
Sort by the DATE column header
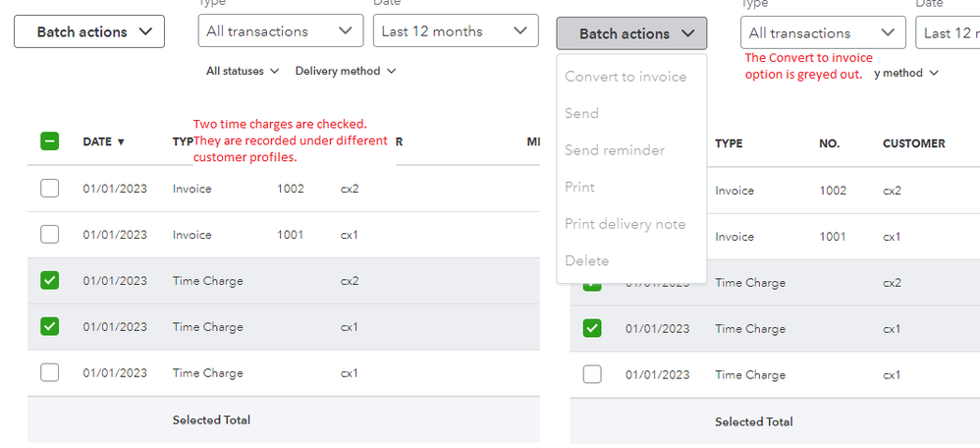pos(103,141)
